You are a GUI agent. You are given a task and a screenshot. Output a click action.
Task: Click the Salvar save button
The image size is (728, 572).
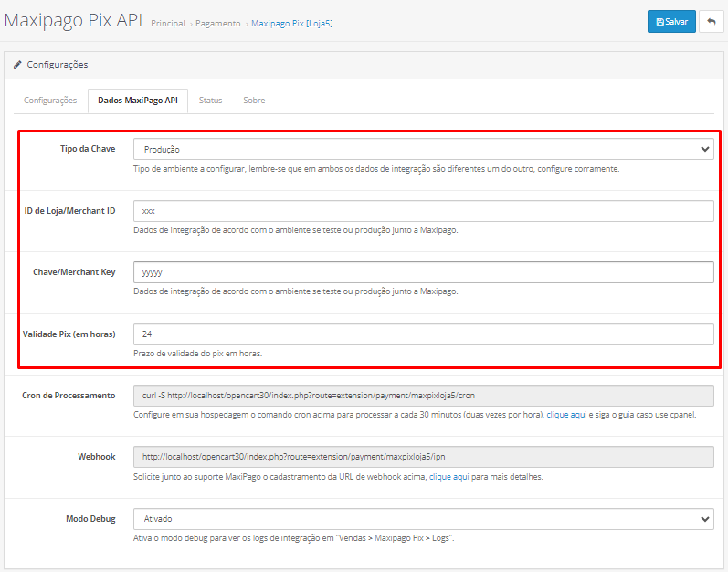[671, 21]
